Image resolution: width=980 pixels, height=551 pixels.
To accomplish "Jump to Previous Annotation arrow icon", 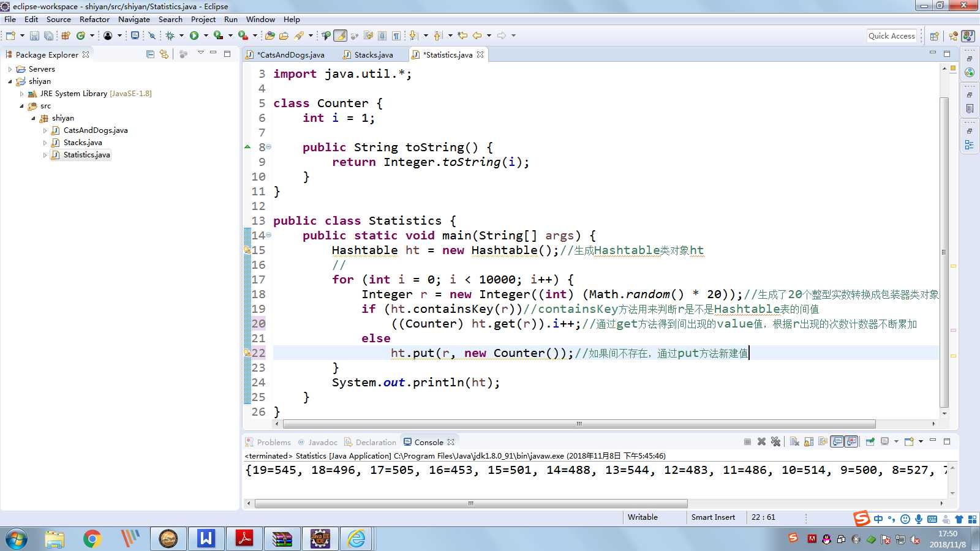I will point(437,36).
